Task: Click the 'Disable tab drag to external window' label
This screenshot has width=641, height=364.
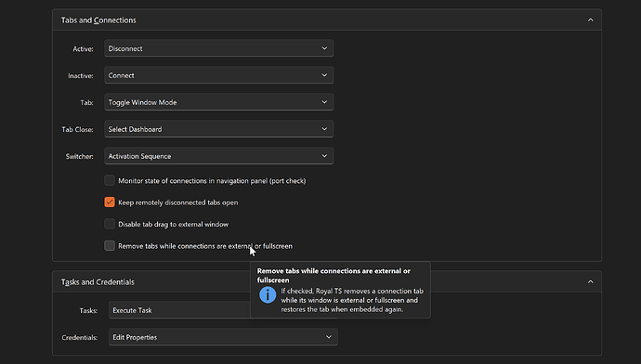Action: (x=174, y=224)
